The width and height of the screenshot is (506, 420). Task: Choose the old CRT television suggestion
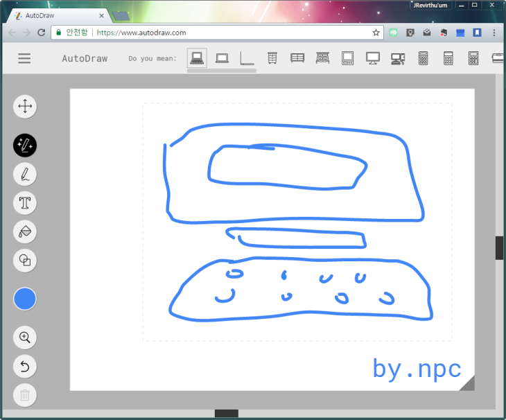tap(347, 58)
